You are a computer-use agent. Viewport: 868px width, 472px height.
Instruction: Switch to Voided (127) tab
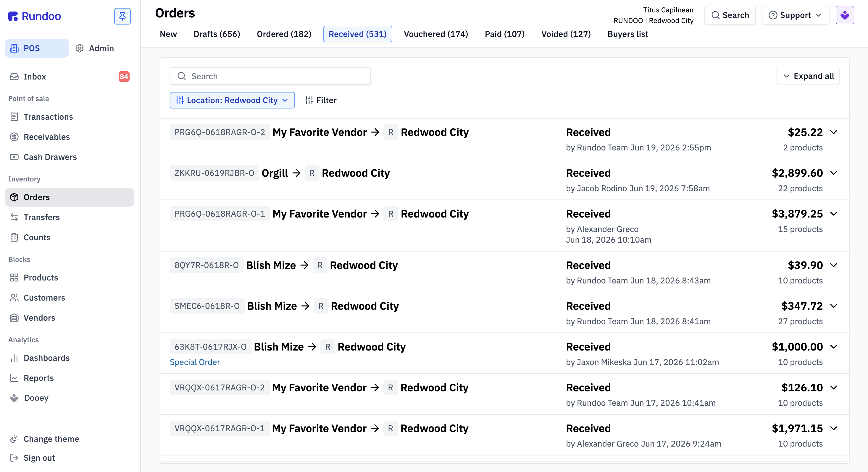click(566, 34)
